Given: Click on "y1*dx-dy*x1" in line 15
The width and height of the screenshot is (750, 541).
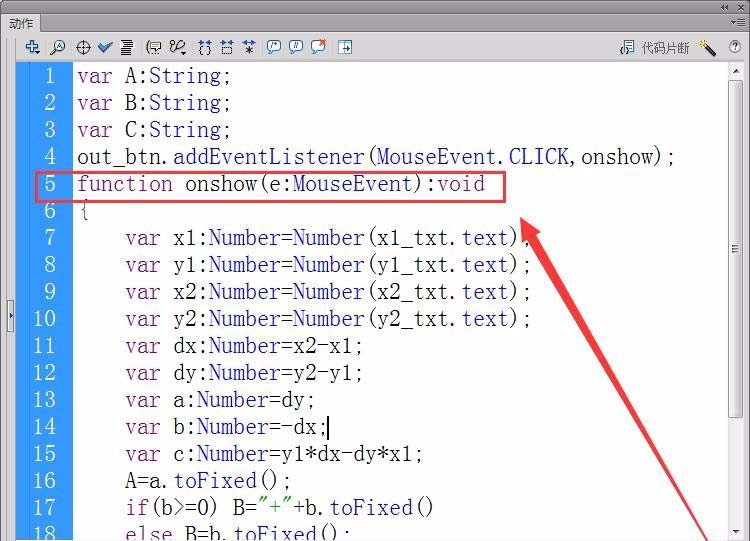Looking at the screenshot, I should pyautogui.click(x=347, y=454).
